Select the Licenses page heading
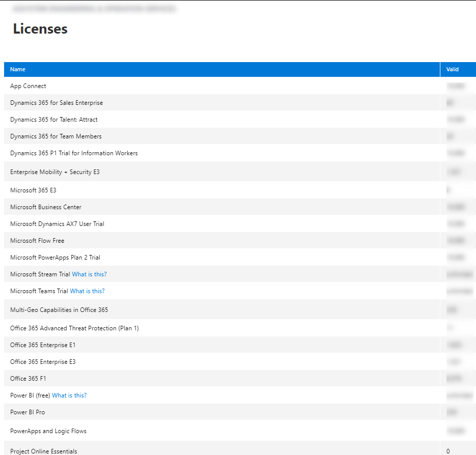476x455 pixels. (x=40, y=29)
